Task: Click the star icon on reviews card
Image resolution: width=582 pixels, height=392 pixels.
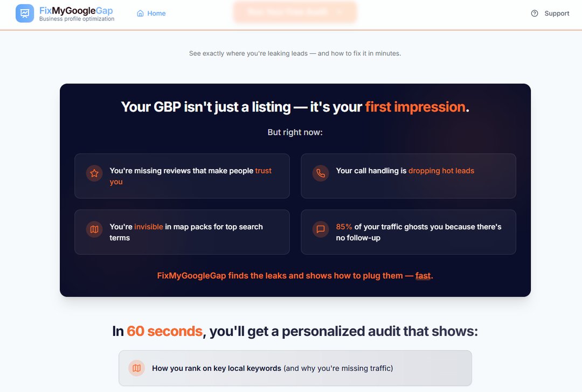Action: coord(94,173)
